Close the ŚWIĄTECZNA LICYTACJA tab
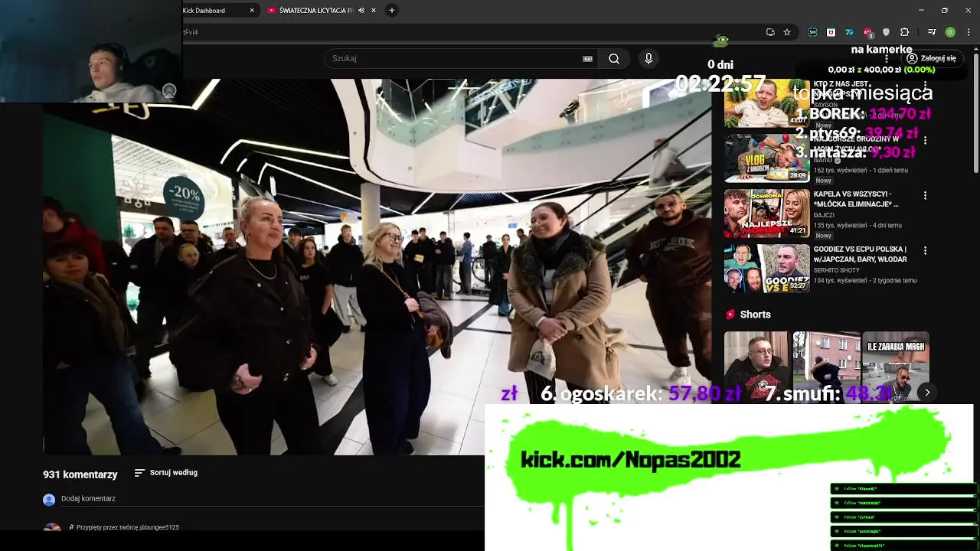Image resolution: width=980 pixels, height=551 pixels. (x=374, y=11)
